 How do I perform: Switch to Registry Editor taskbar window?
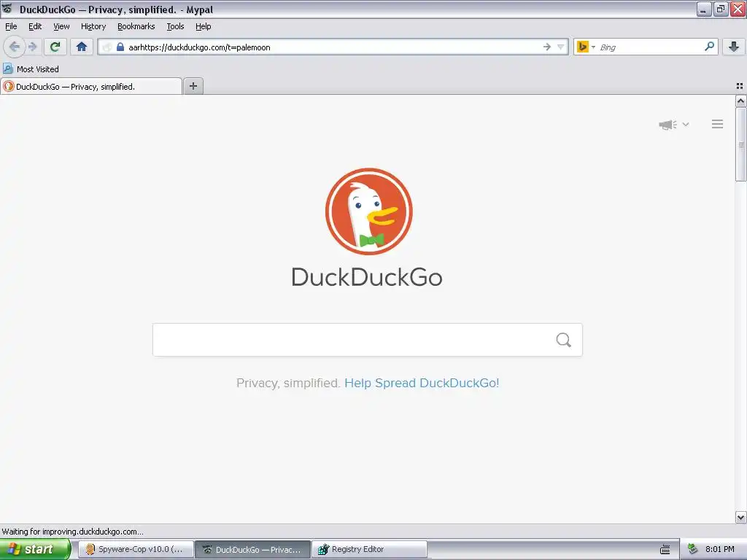[369, 550]
